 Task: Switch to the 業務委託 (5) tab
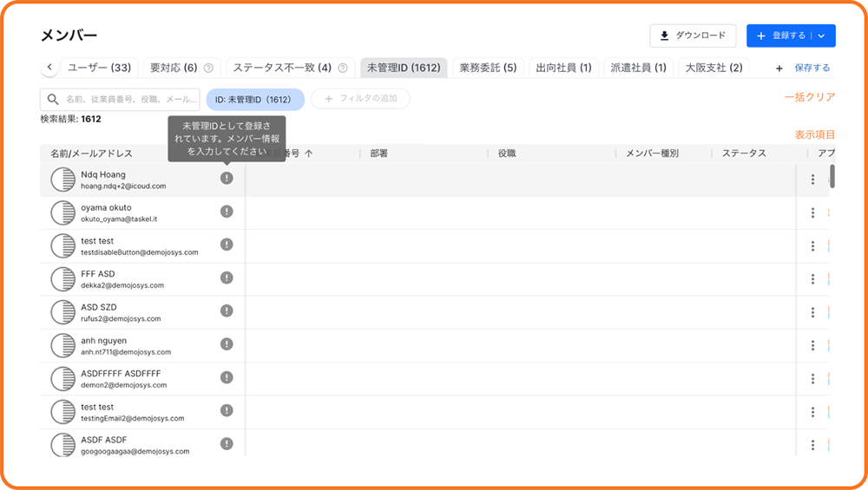(488, 68)
